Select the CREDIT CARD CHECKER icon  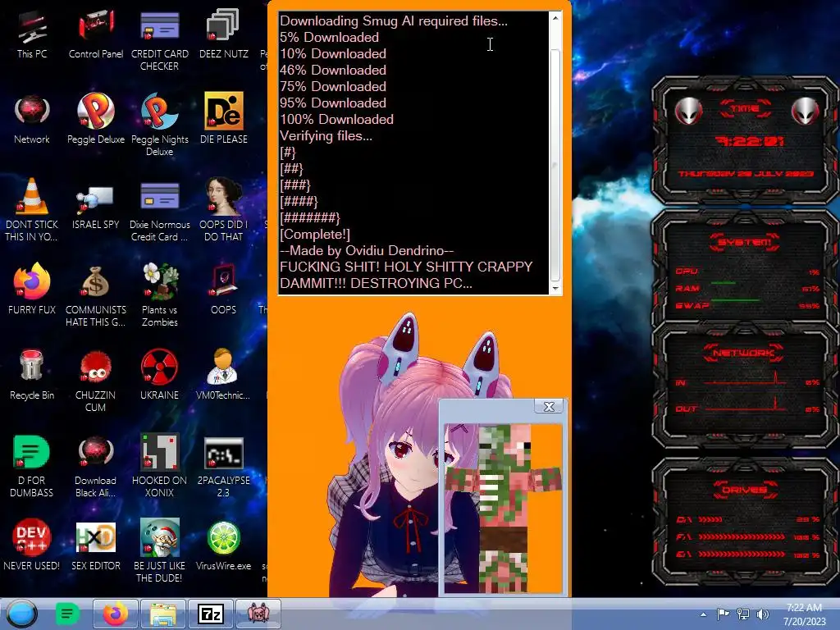tap(160, 40)
